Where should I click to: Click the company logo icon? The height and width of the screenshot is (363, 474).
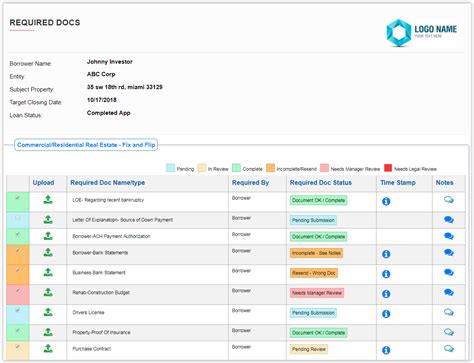(x=399, y=33)
